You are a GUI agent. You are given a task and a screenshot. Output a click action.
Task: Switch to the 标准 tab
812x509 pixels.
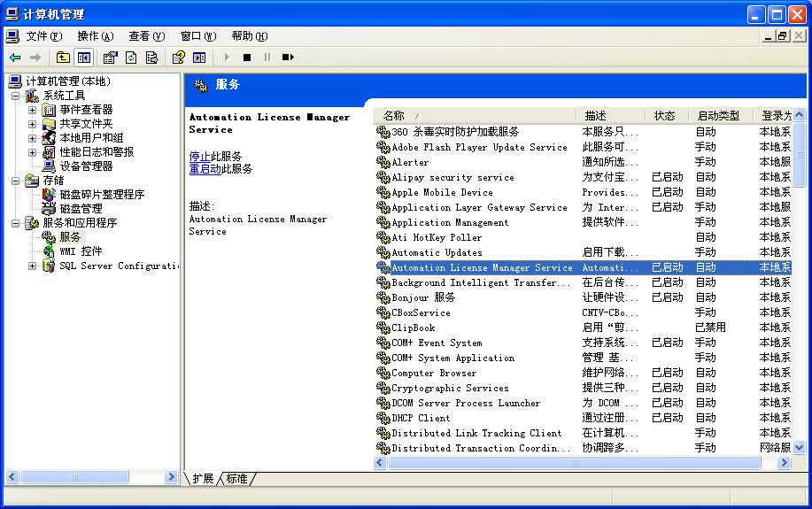point(237,478)
